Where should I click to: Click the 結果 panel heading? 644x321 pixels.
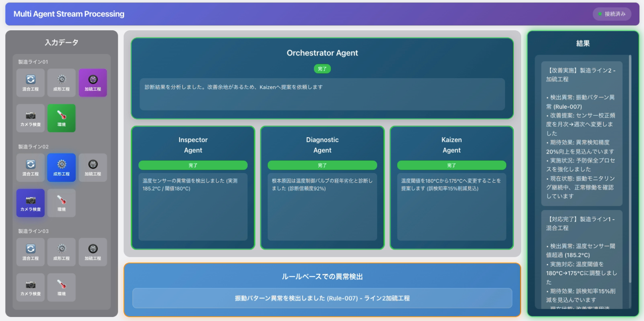(583, 43)
